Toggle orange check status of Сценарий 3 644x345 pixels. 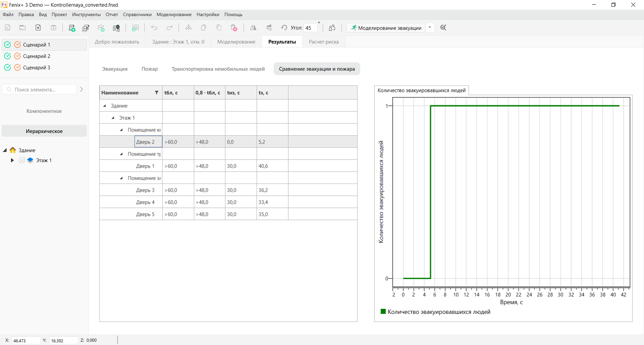point(17,68)
